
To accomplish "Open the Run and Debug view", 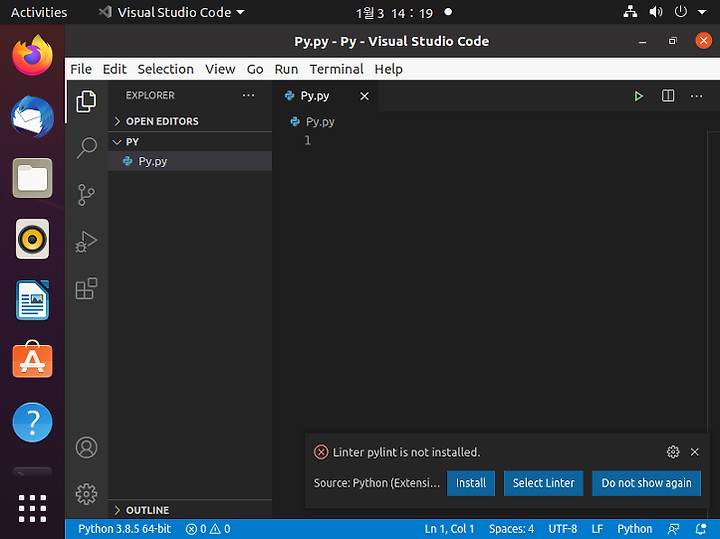I will coord(86,241).
